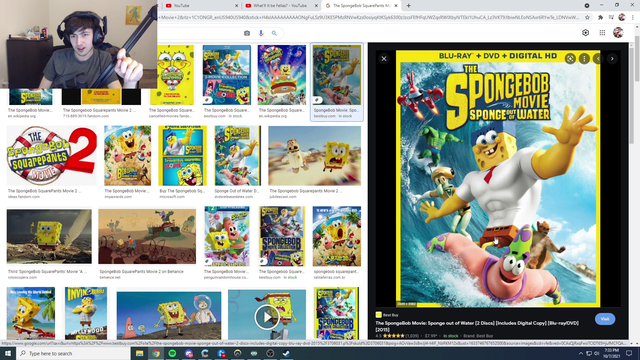Open the talitaferraz.com.br SpongeBob thumbnail

click(x=337, y=236)
